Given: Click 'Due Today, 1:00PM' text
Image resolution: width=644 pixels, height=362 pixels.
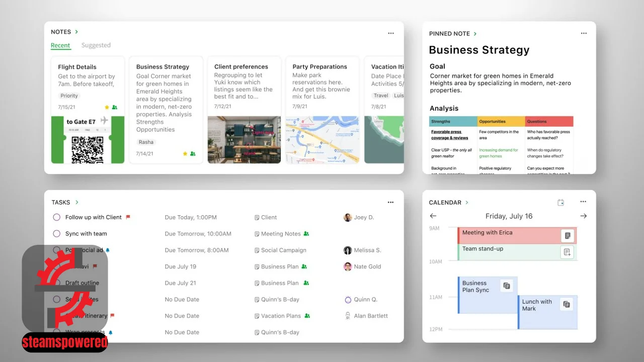Looking at the screenshot, I should [191, 217].
